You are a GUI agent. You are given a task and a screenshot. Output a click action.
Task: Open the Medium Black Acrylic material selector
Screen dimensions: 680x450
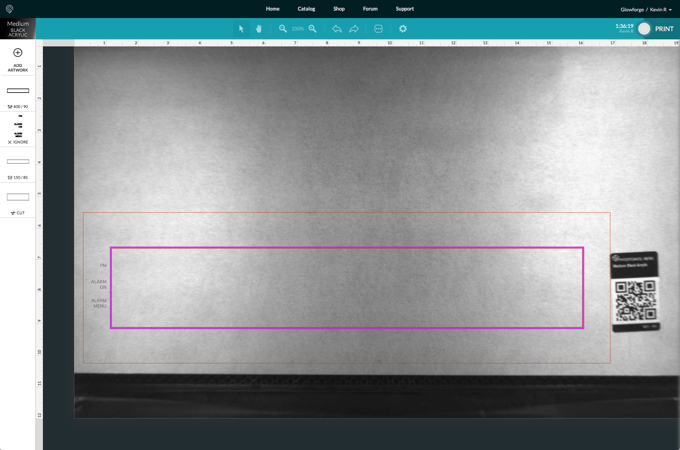coord(18,29)
